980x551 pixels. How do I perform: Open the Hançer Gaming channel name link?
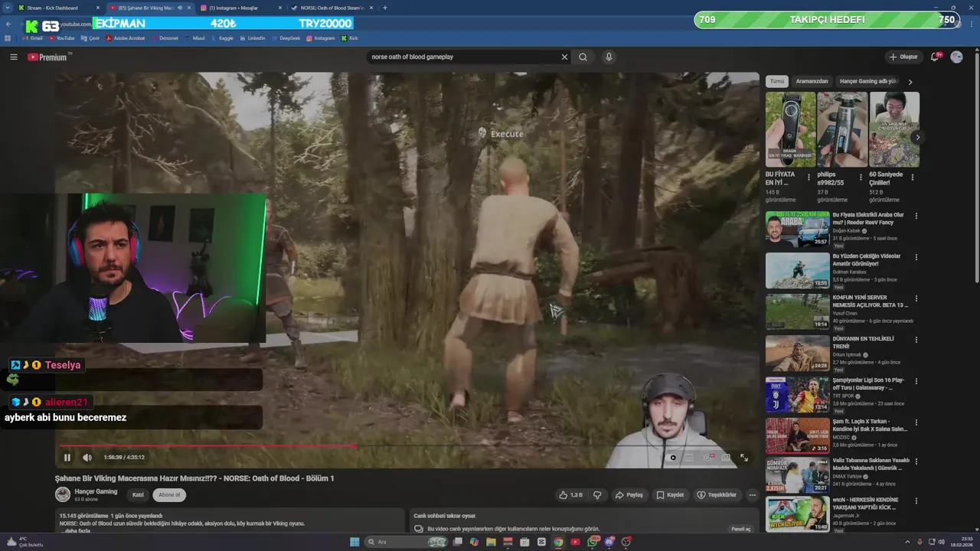click(x=96, y=491)
